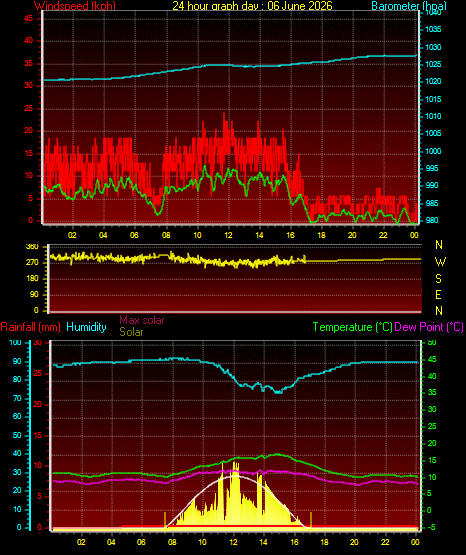Select 40 on the cyan humidity axis
Image resolution: width=466 pixels, height=555 pixels.
pos(17,453)
